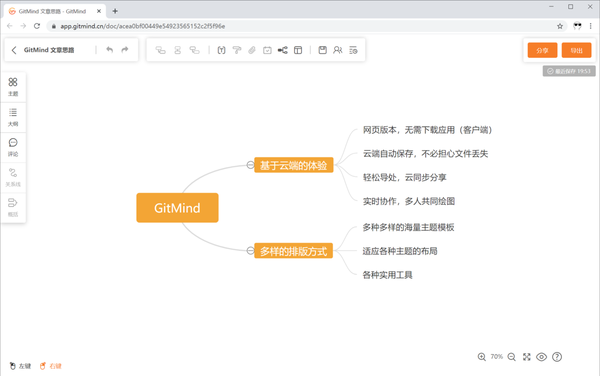Undo the last edit

pos(109,50)
